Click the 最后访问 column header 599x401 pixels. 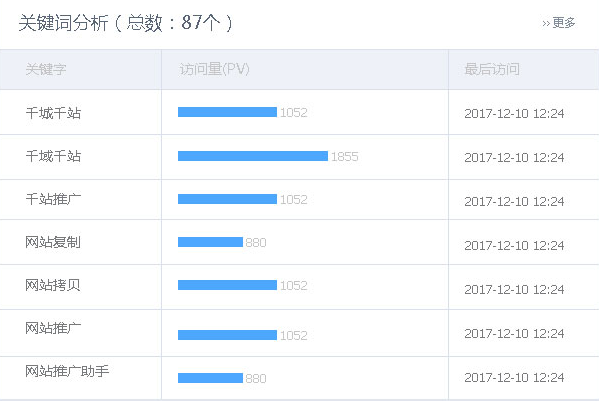(492, 69)
